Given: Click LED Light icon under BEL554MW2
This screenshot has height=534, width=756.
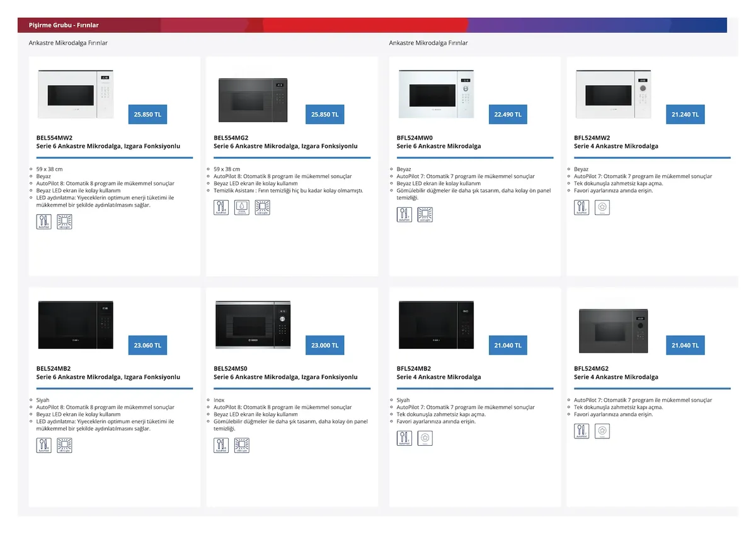Looking at the screenshot, I should tap(65, 222).
